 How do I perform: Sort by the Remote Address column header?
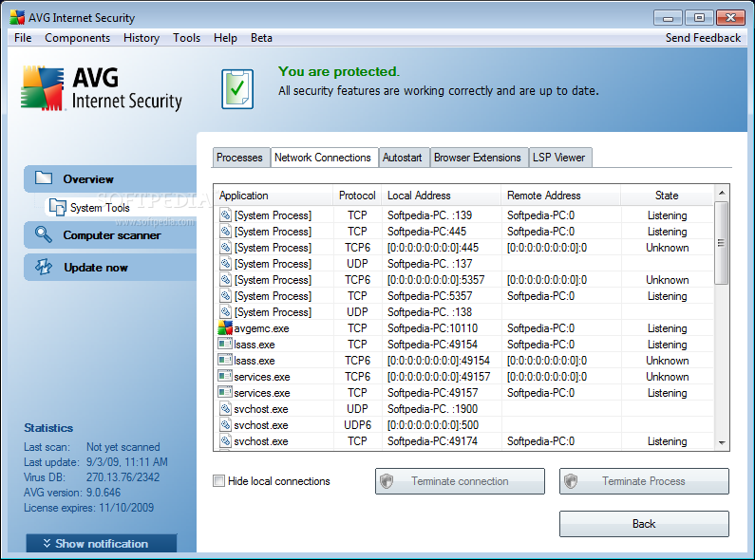pos(560,196)
